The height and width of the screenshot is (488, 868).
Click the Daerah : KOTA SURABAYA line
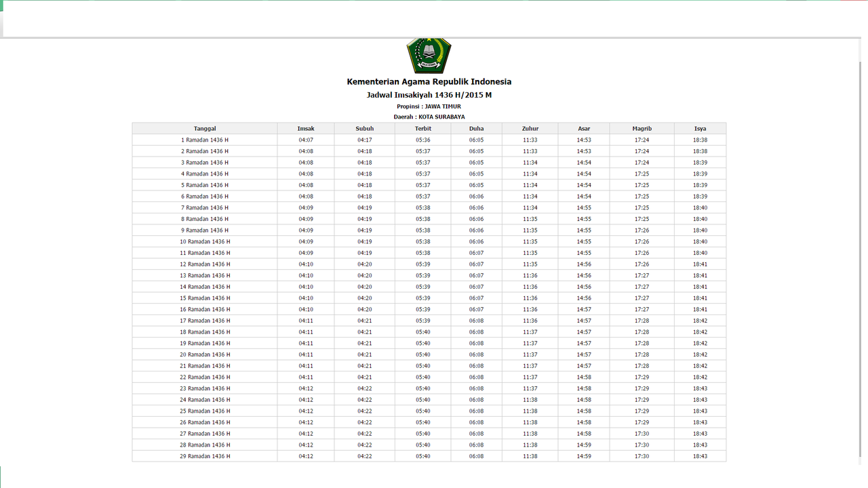pyautogui.click(x=429, y=117)
